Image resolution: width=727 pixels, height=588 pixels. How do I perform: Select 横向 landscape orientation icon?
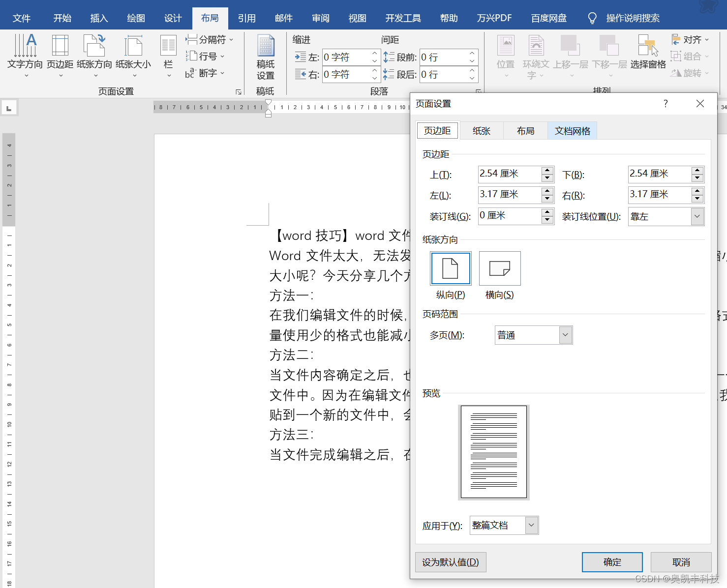500,268
